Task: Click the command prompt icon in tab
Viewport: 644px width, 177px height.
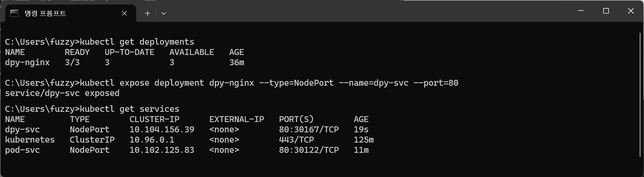Action: coord(14,13)
